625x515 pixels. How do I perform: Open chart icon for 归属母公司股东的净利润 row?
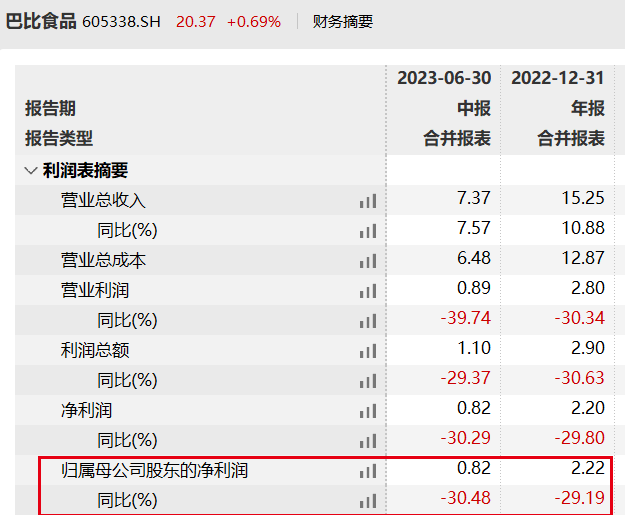(368, 471)
